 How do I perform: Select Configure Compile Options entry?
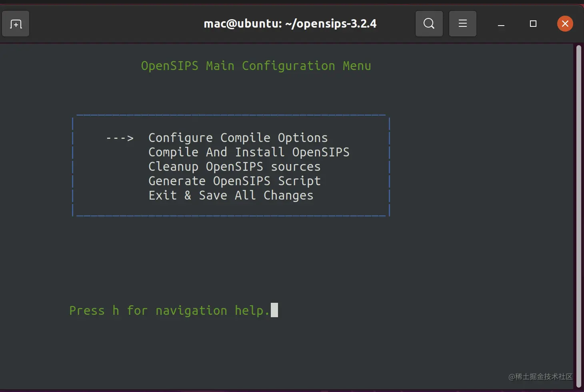click(238, 138)
